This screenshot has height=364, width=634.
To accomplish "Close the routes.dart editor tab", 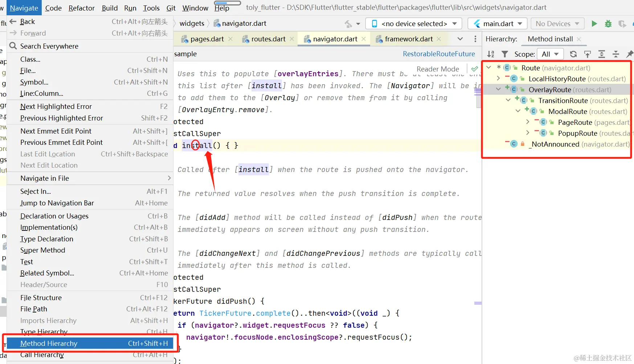I will coord(292,39).
